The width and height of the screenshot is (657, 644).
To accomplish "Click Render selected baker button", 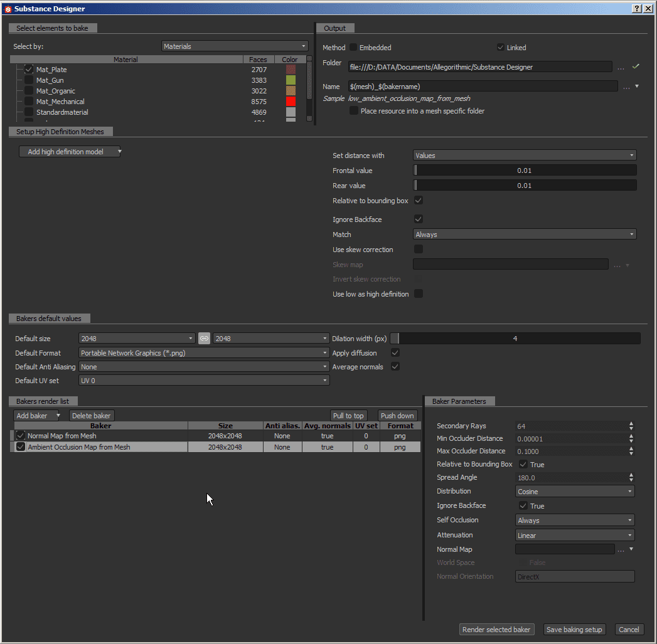I will [496, 630].
